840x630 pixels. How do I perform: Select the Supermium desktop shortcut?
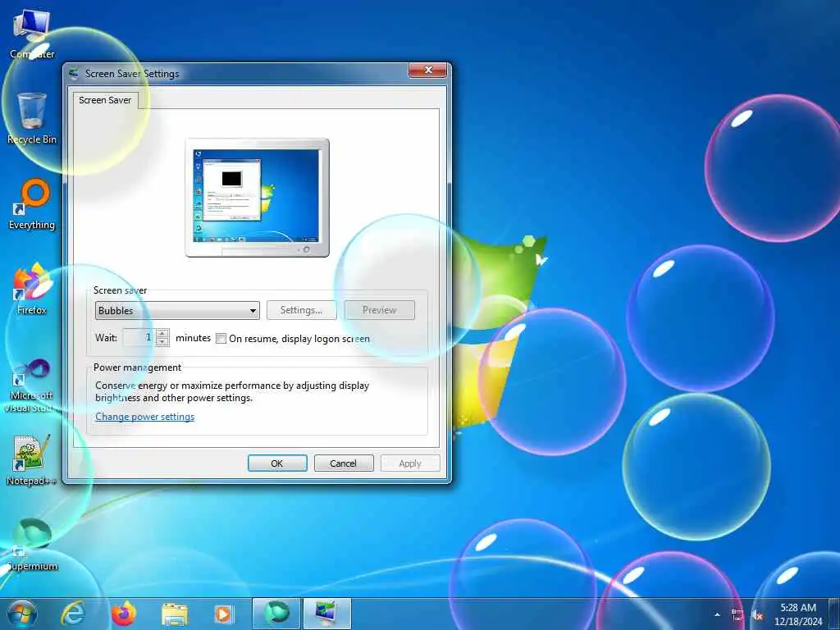[x=32, y=546]
